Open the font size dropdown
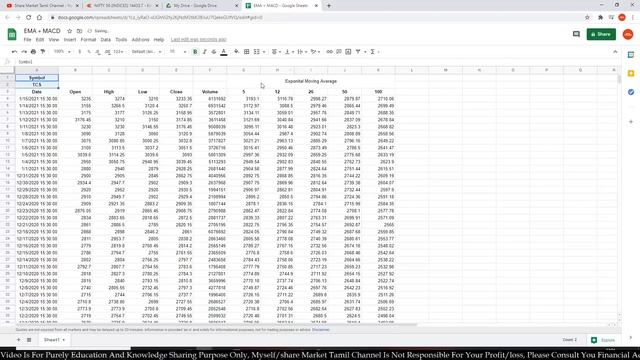 click(x=178, y=52)
